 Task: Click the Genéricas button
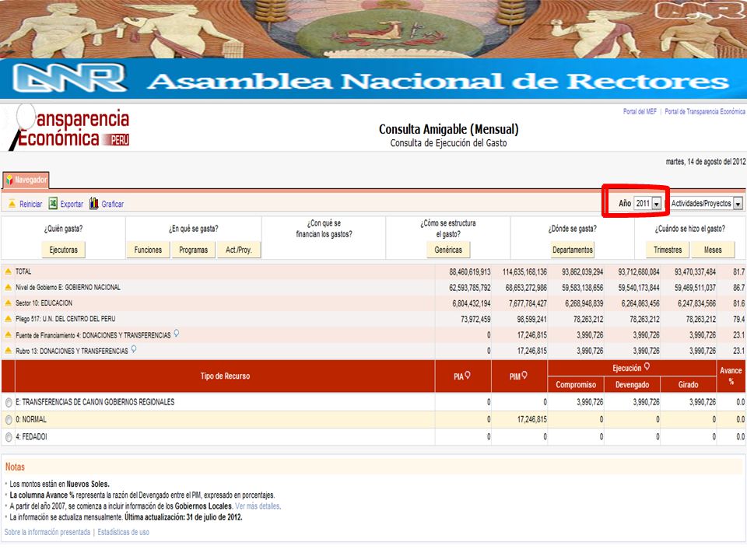pyautogui.click(x=448, y=250)
